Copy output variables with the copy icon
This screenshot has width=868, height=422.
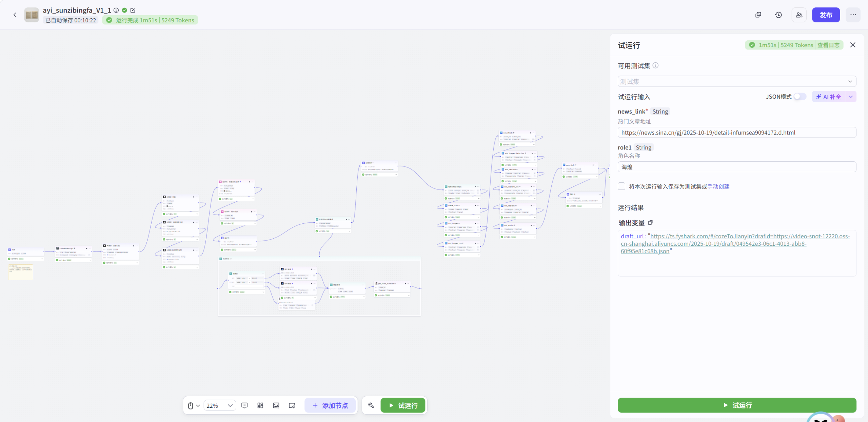tap(650, 223)
